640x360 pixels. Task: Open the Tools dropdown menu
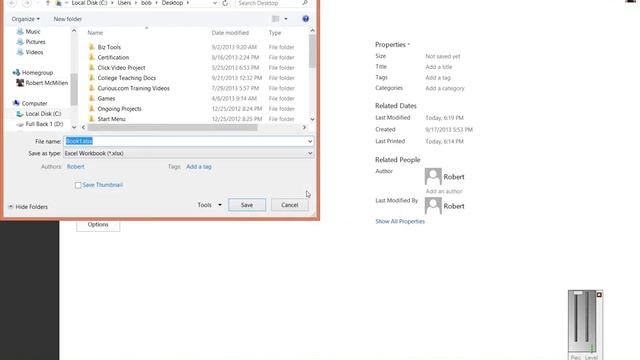209,205
